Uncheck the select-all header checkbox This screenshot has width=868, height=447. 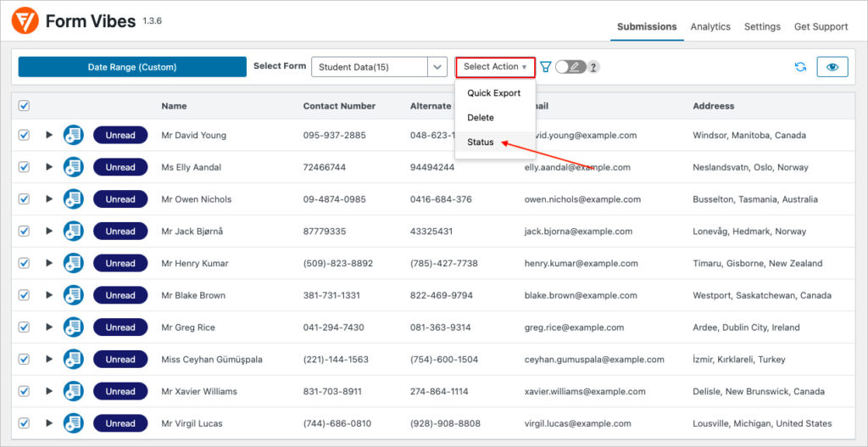pyautogui.click(x=24, y=106)
